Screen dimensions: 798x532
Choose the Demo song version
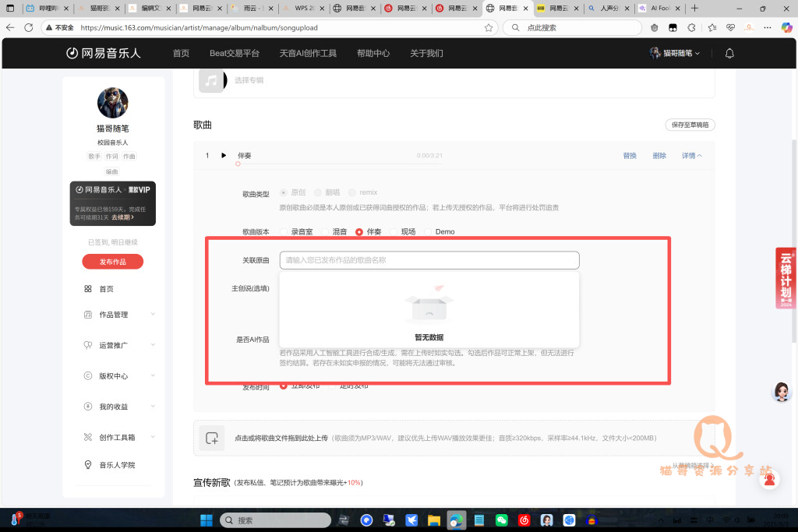coord(428,232)
